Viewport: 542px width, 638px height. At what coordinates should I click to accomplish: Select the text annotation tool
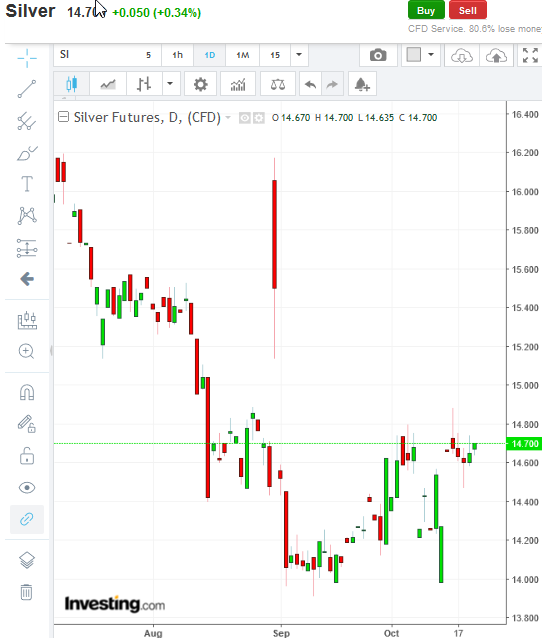coord(27,184)
